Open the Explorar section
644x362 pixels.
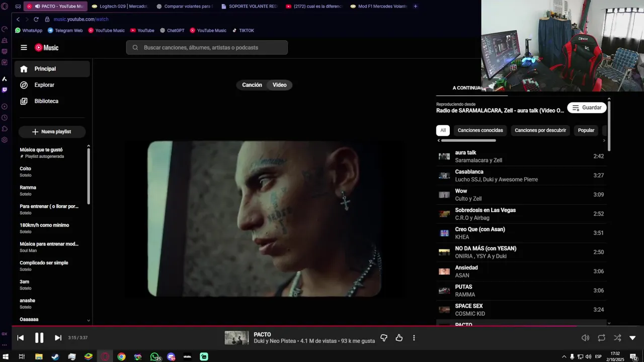coord(52,85)
